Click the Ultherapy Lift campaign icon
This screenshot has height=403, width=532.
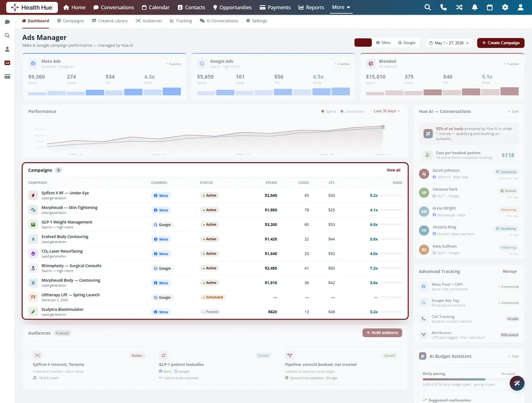(x=33, y=297)
